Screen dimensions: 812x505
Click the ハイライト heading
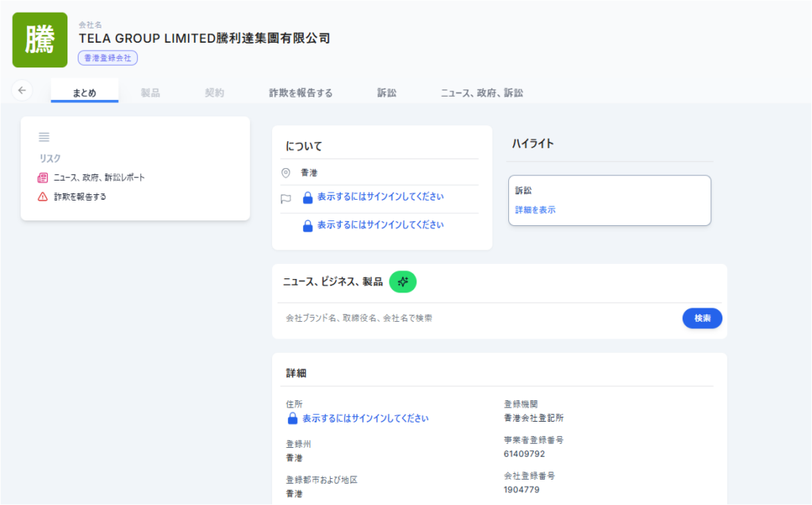point(533,143)
